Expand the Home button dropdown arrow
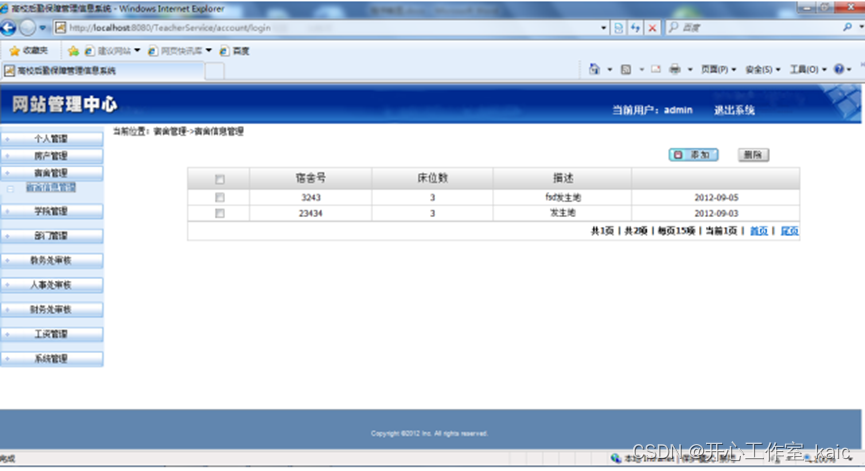 click(x=610, y=69)
